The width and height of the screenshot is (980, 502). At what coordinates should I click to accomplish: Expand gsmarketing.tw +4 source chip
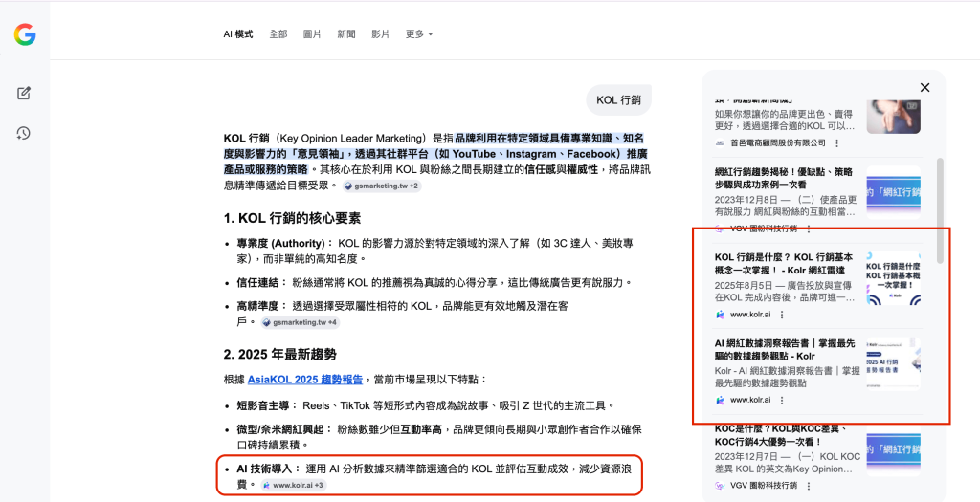tap(300, 323)
